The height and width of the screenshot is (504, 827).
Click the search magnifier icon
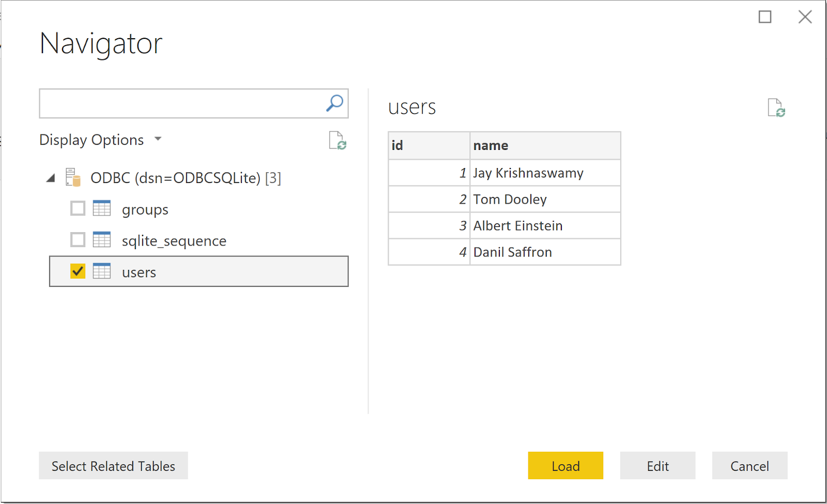point(333,103)
